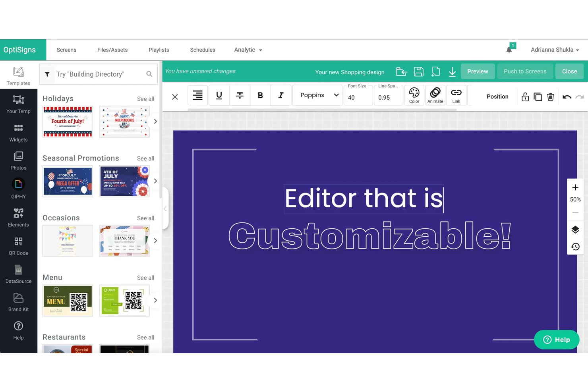
Task: Open Your Templates in the sidebar
Action: click(19, 104)
